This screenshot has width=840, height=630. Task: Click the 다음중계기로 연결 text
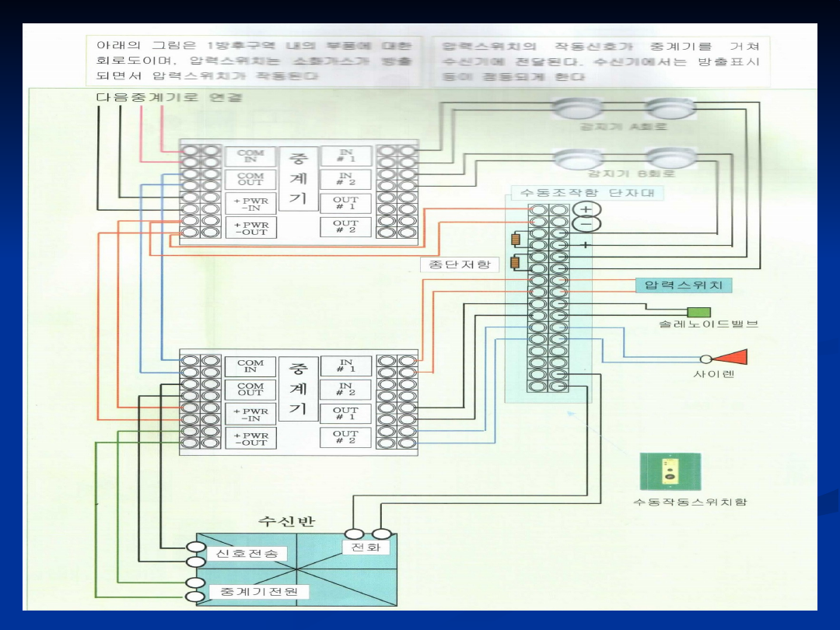coord(168,97)
